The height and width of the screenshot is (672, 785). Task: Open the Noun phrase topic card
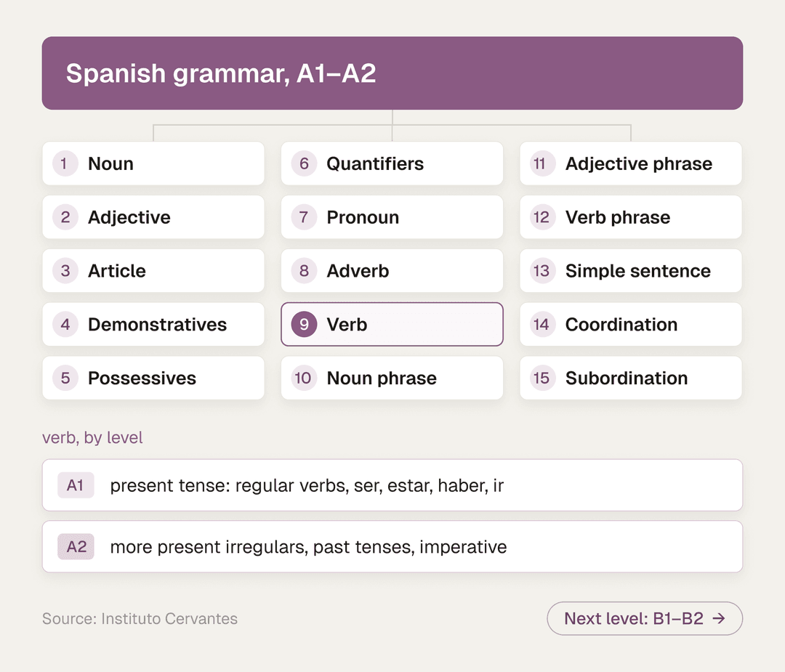392,378
